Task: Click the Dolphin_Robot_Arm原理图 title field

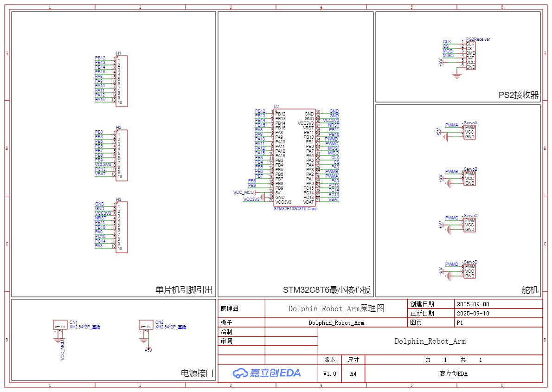Action: 336,308
